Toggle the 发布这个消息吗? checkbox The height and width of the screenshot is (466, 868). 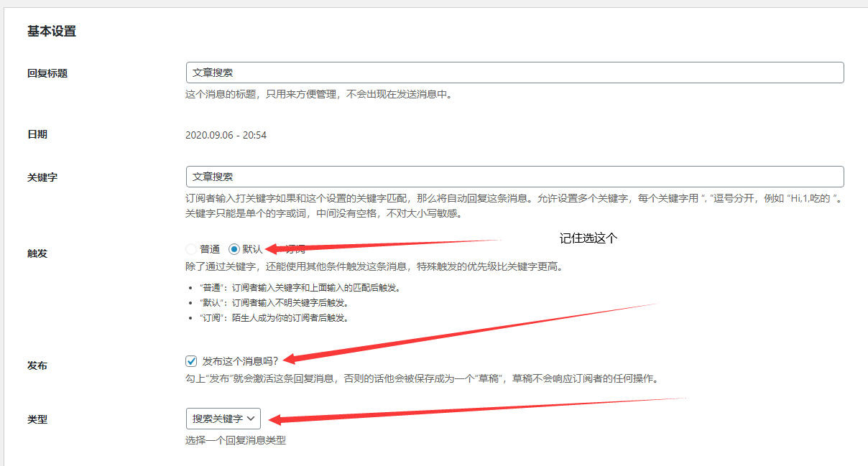[x=191, y=360]
